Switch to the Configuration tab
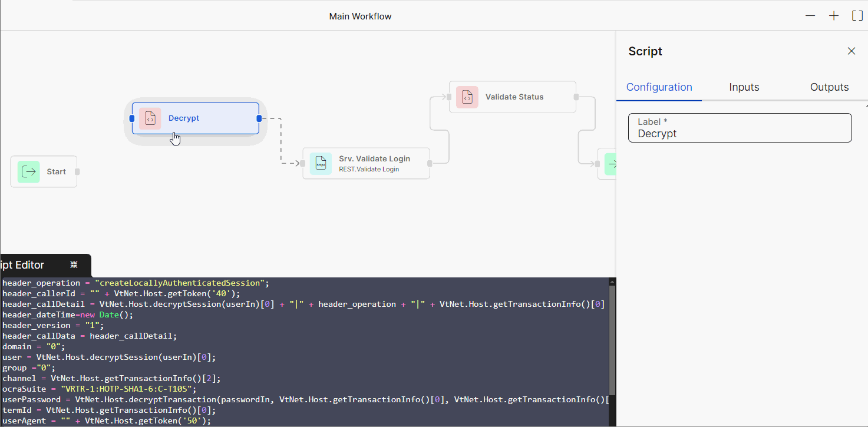 (659, 87)
